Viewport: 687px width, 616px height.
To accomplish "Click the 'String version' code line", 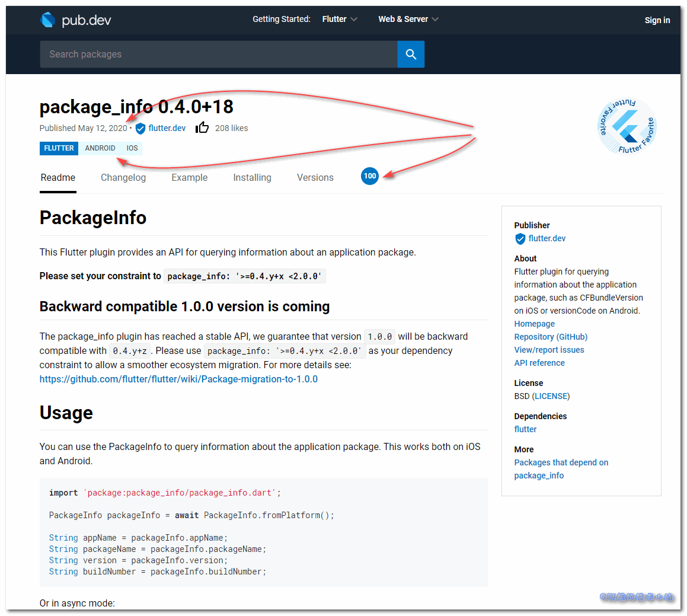I will click(x=138, y=560).
